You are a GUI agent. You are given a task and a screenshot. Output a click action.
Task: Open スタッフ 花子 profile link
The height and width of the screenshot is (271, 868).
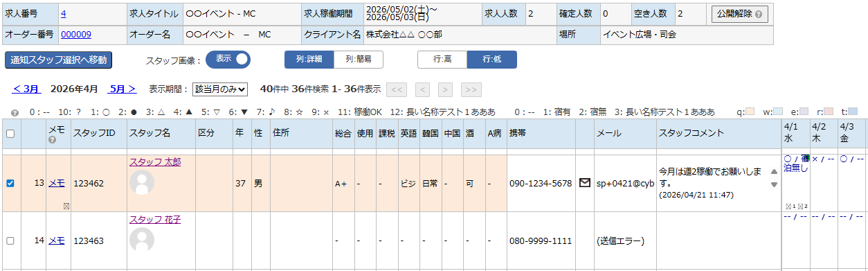coord(154,220)
